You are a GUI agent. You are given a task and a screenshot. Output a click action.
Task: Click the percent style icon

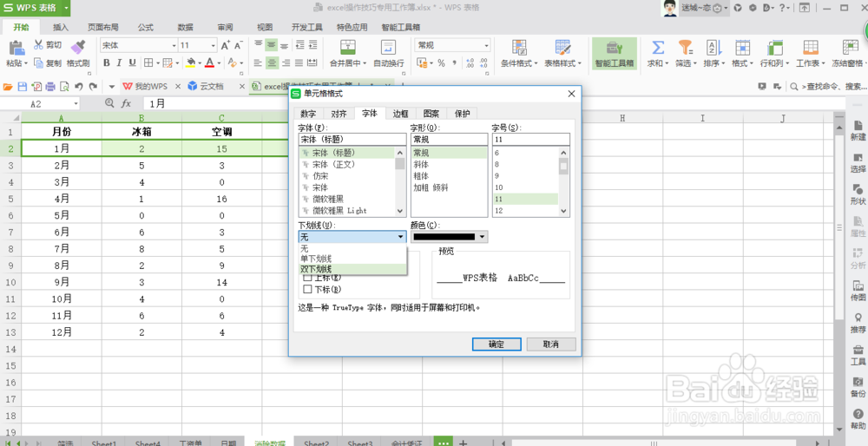point(441,63)
